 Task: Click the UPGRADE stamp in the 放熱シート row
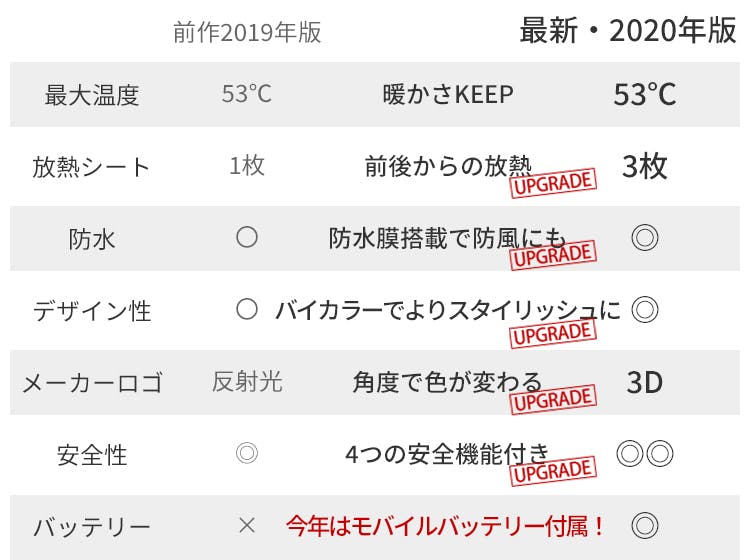[x=553, y=183]
